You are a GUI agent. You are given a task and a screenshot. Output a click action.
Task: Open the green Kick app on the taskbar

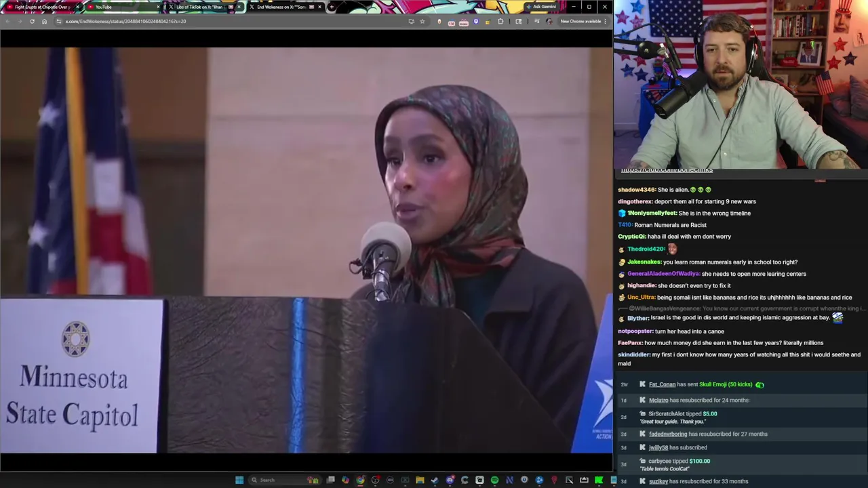599,480
